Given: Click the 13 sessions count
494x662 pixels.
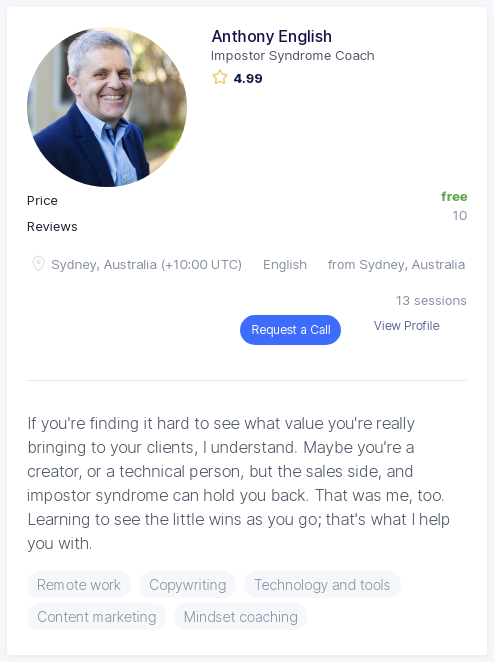Looking at the screenshot, I should click(x=431, y=301).
